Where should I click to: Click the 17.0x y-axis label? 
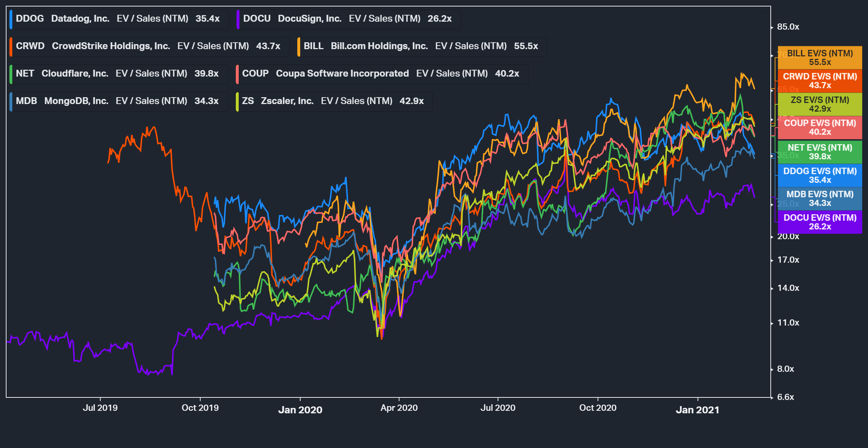click(788, 260)
